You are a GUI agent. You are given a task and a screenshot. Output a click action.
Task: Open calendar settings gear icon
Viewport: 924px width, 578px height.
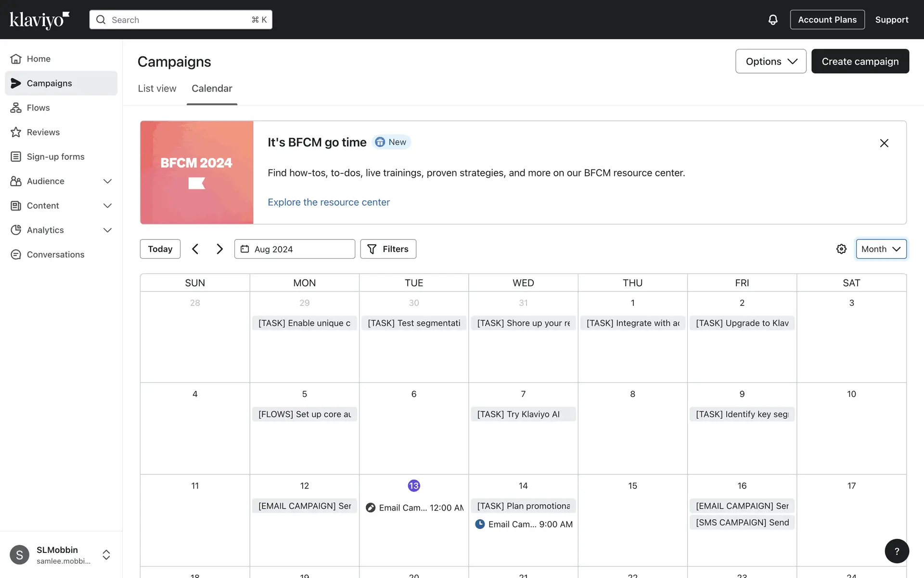841,249
